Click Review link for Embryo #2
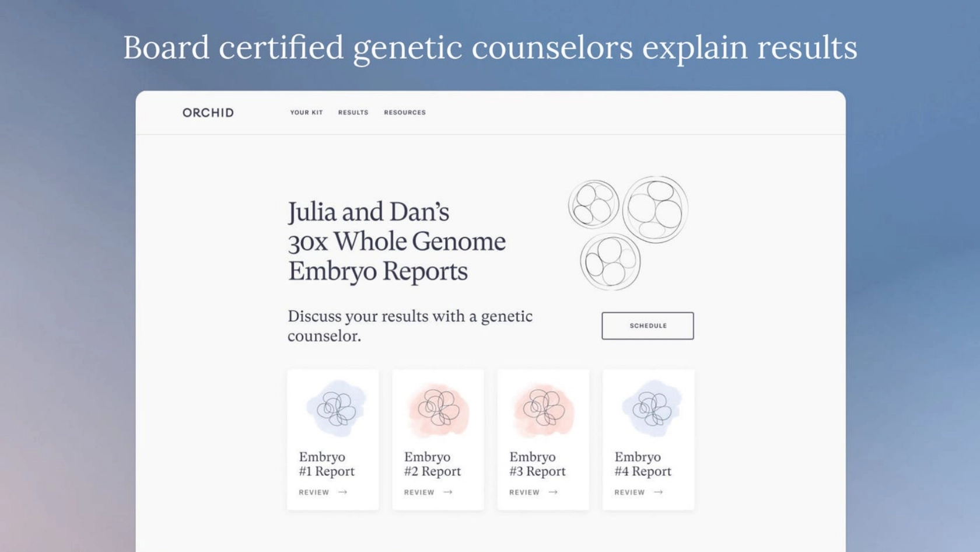Viewport: 980px width, 552px height. click(419, 492)
